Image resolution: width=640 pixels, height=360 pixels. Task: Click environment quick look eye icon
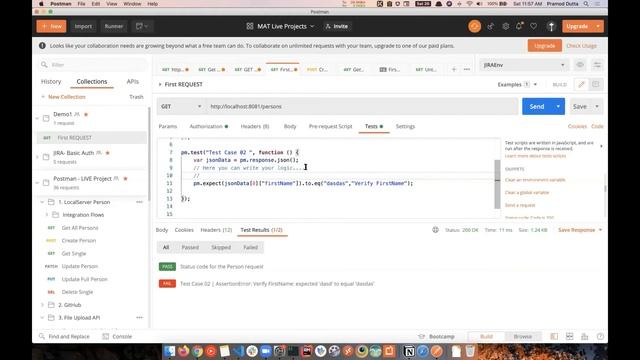[580, 65]
